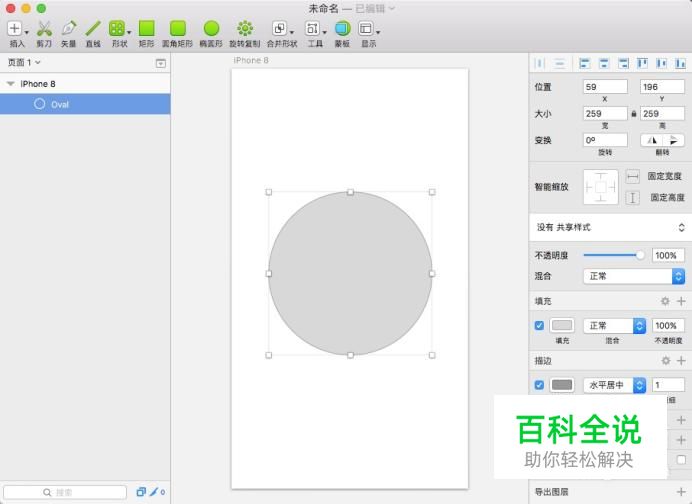Choose the Rounded Rectangle (圆角矩形) tool
This screenshot has height=504, width=692.
[x=178, y=29]
